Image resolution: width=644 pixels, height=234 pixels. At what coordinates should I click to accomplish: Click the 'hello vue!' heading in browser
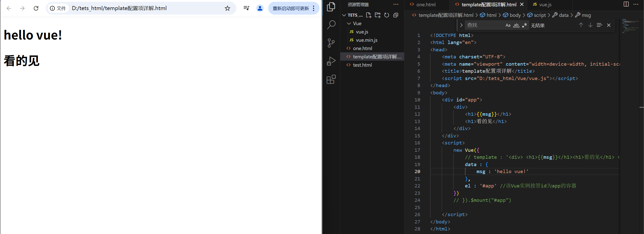tap(33, 35)
